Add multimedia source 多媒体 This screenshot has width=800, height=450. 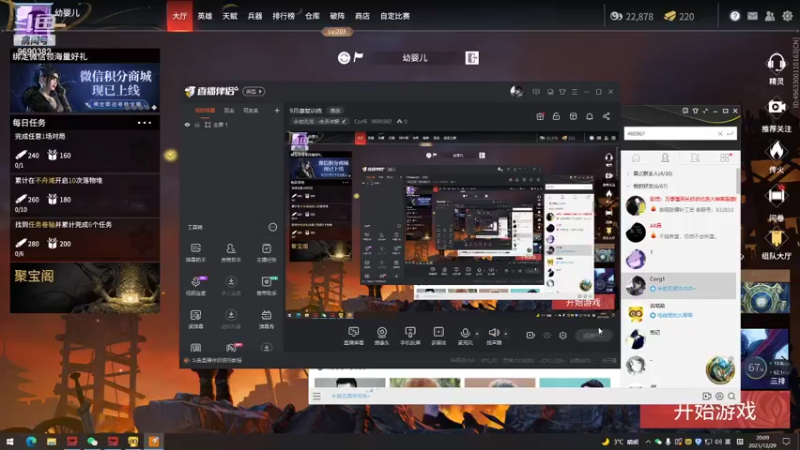coord(439,336)
